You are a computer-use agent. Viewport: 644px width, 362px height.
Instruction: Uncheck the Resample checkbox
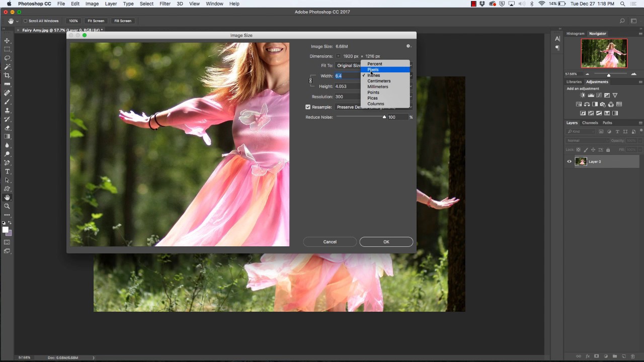coord(308,107)
